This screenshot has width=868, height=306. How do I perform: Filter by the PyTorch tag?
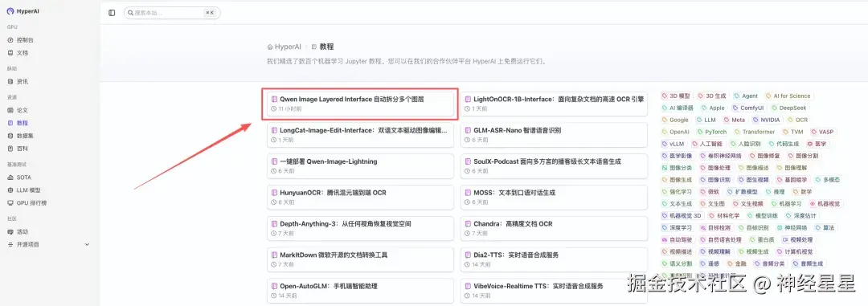pyautogui.click(x=712, y=132)
